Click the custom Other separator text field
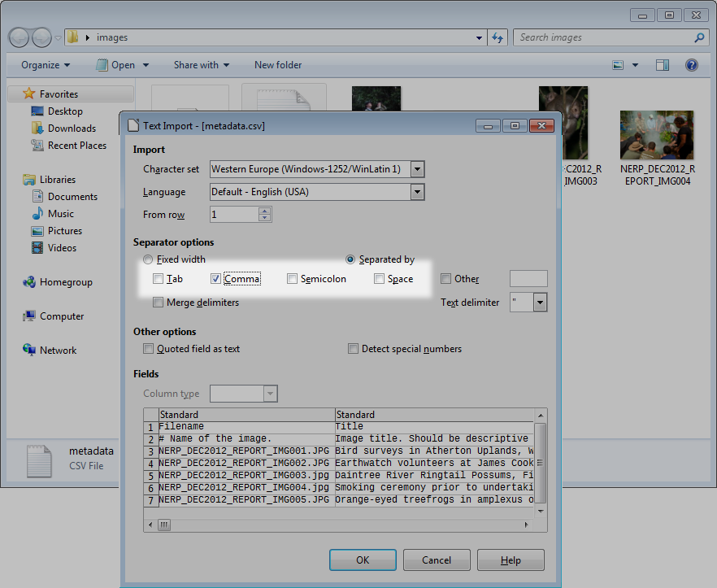717x588 pixels. tap(528, 279)
